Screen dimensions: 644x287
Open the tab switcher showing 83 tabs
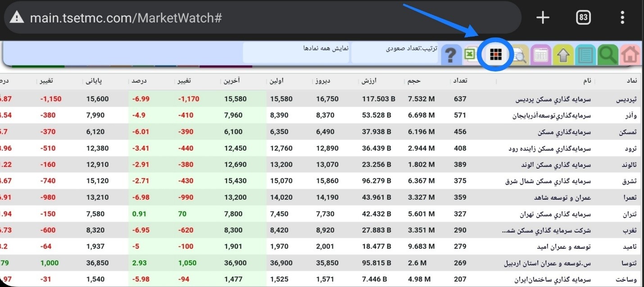point(583,17)
